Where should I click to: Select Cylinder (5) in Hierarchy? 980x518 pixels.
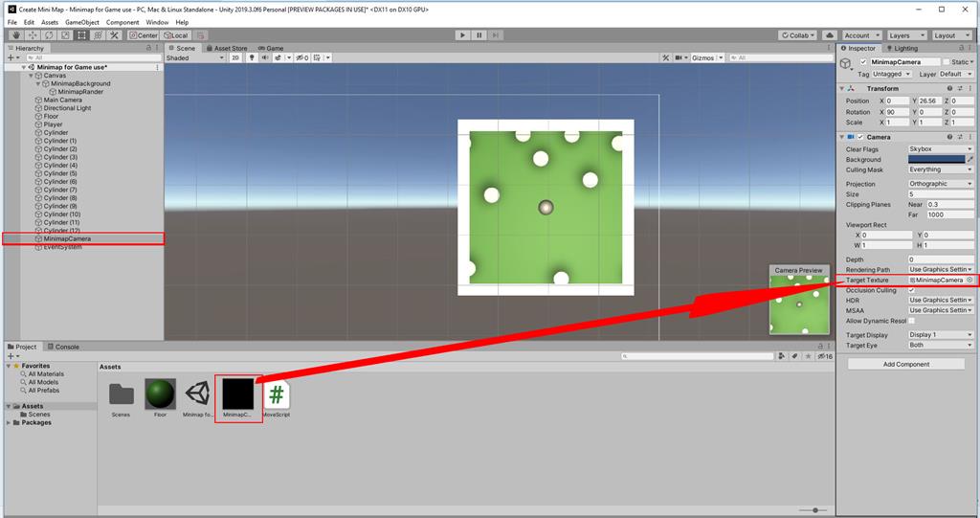point(60,173)
